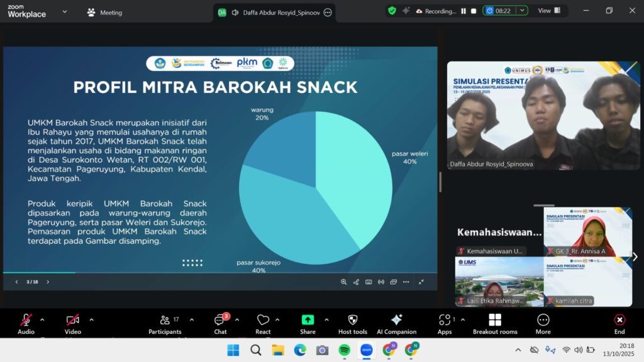Image resolution: width=644 pixels, height=362 pixels.
Task: Click End to leave the meeting
Action: 619,323
